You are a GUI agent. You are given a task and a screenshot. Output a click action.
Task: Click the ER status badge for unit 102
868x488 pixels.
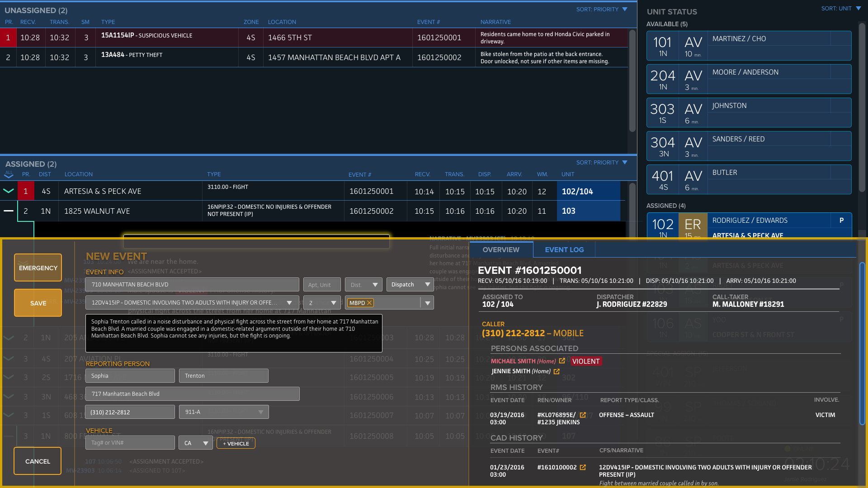click(693, 225)
